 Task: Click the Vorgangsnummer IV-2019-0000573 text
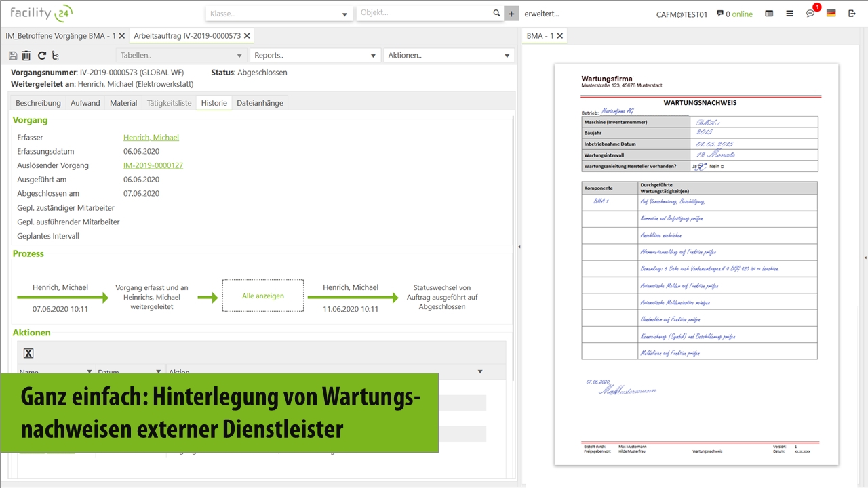point(98,73)
